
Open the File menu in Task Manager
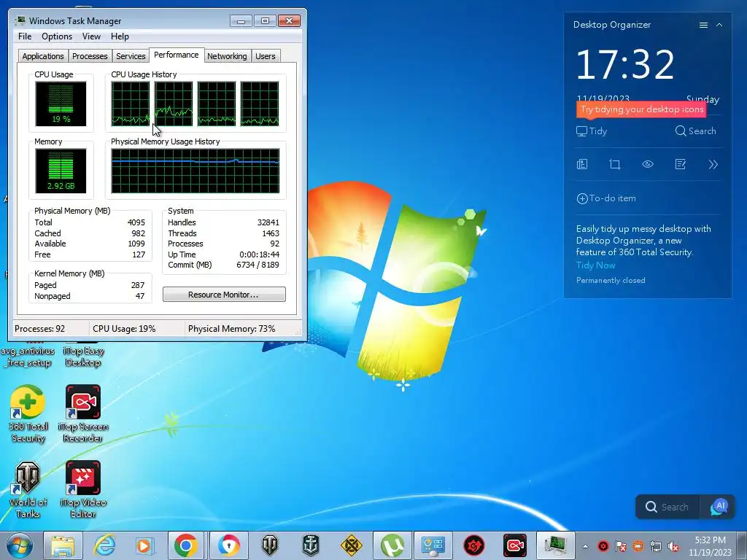tap(25, 36)
